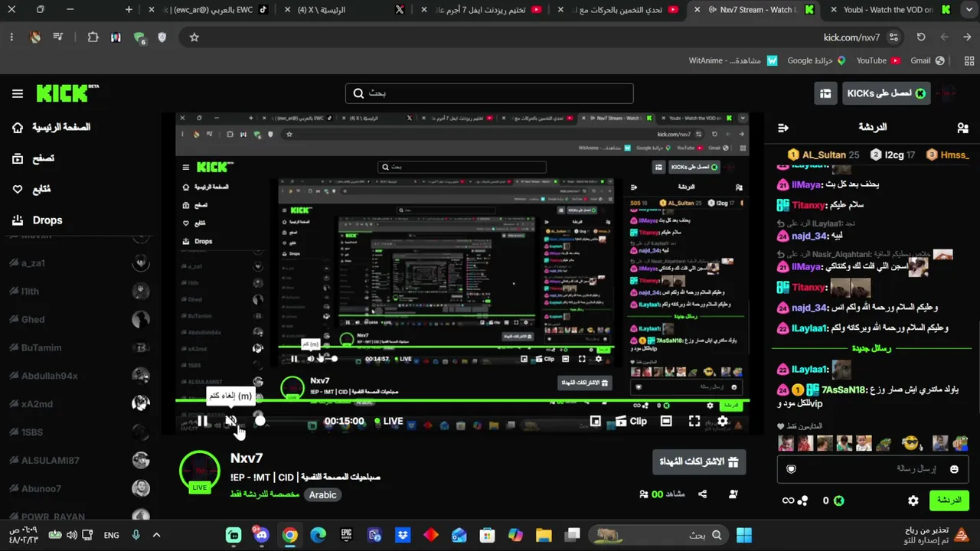Click the green chat send button الدردشة
Viewport: 980px width, 551px height.
point(949,500)
